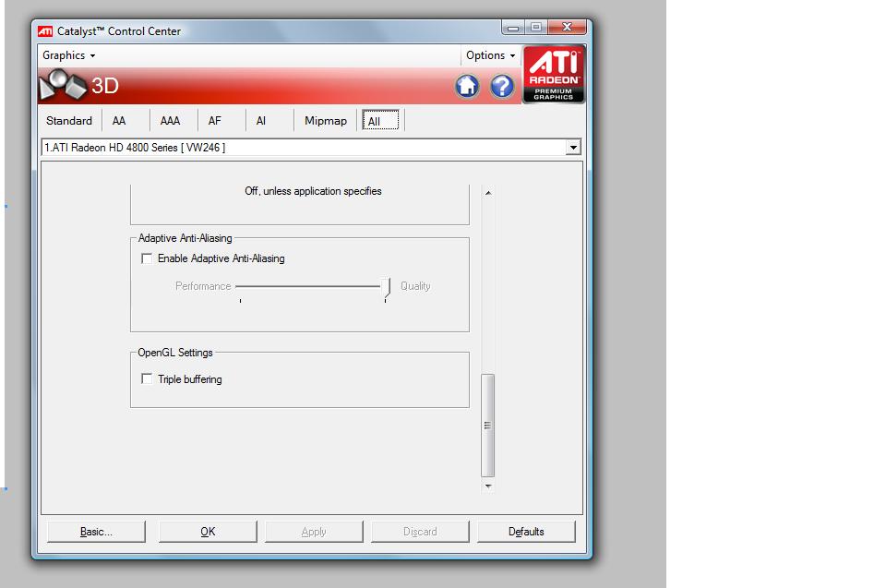Click the Adaptive Anti-Aliasing quality slider handle
This screenshot has width=886, height=588.
tap(386, 288)
